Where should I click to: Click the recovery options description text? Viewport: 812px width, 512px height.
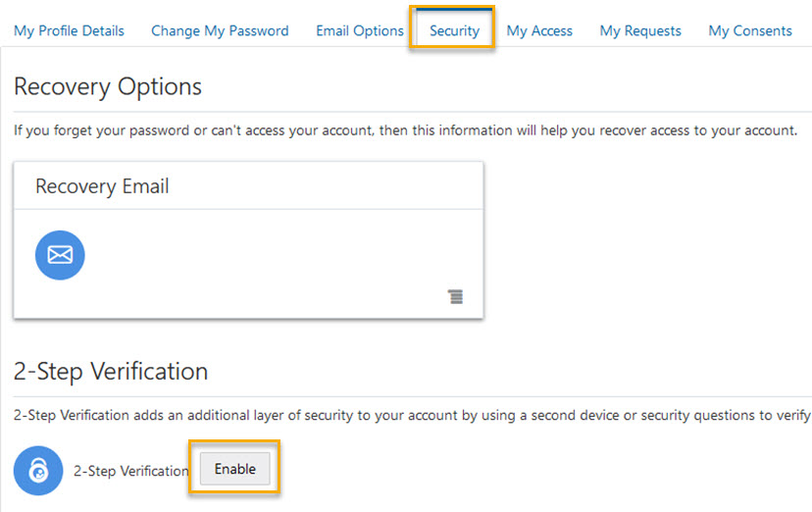405,130
